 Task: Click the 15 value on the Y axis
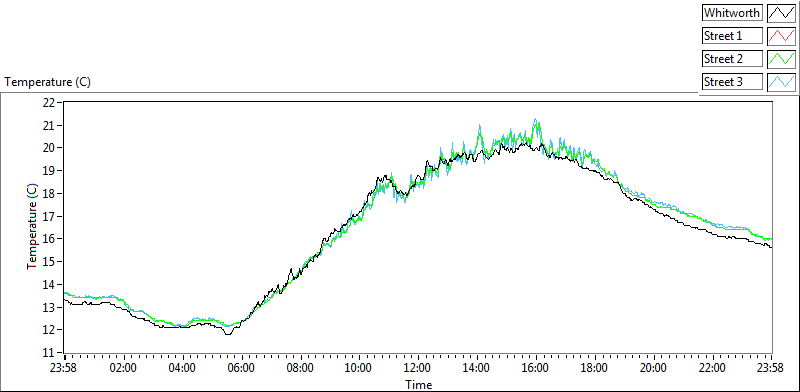tap(48, 261)
